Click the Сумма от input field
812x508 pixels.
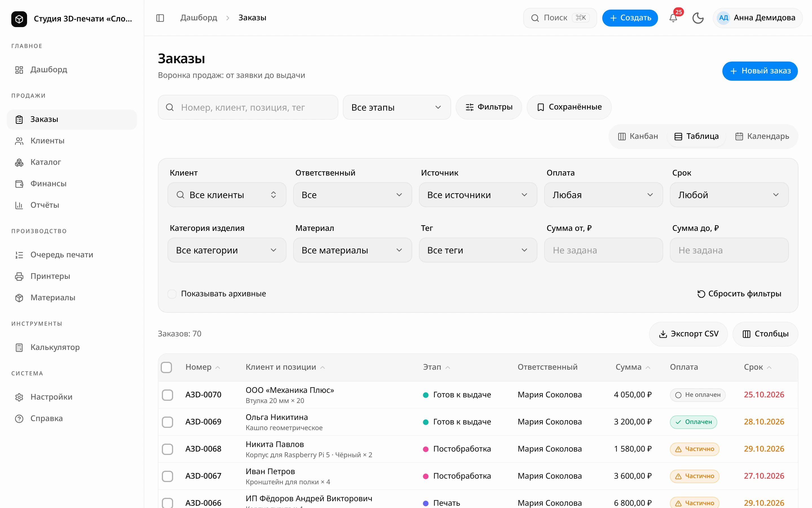[603, 250]
